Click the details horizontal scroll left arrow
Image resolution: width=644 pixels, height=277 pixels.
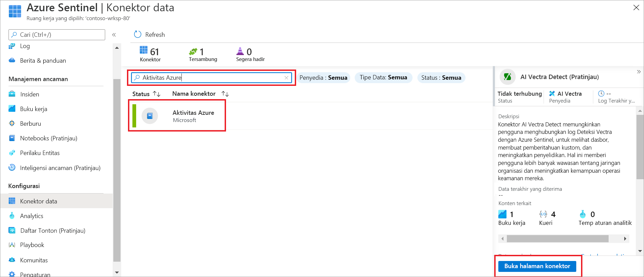pyautogui.click(x=502, y=238)
